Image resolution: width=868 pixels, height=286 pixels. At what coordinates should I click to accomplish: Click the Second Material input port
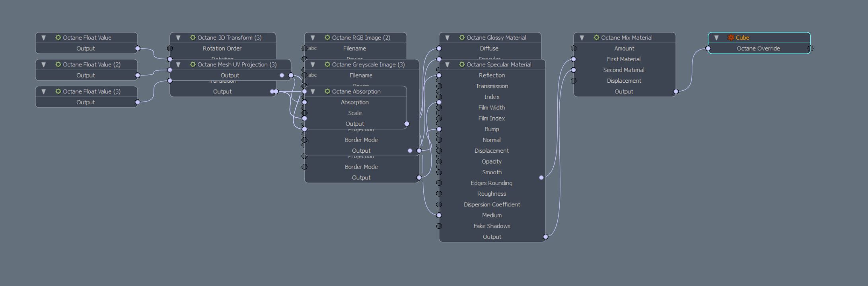(573, 70)
